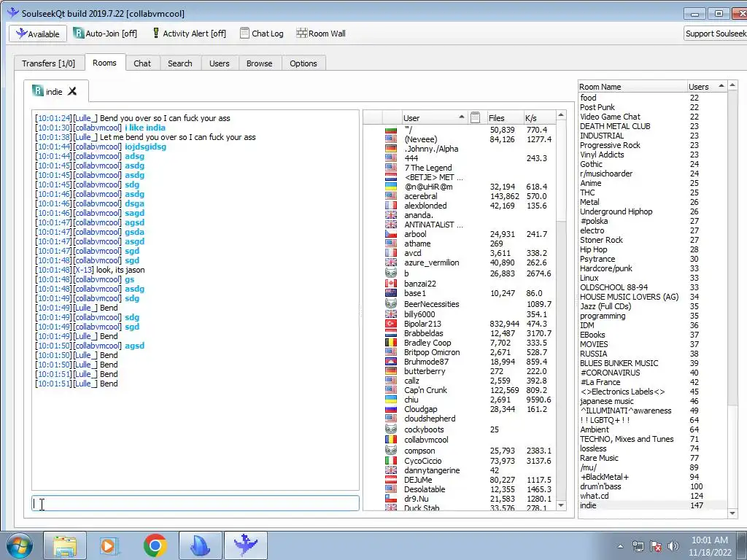Toggle Activity Alert off button

point(189,34)
